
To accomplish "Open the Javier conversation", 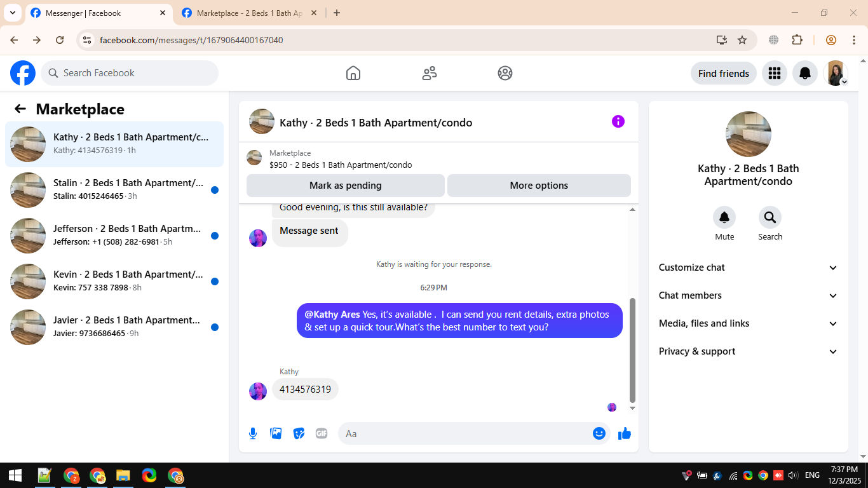I will pyautogui.click(x=114, y=327).
